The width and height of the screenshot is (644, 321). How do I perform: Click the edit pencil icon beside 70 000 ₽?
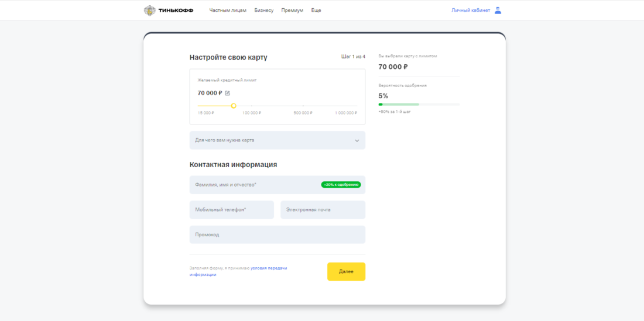(x=228, y=93)
